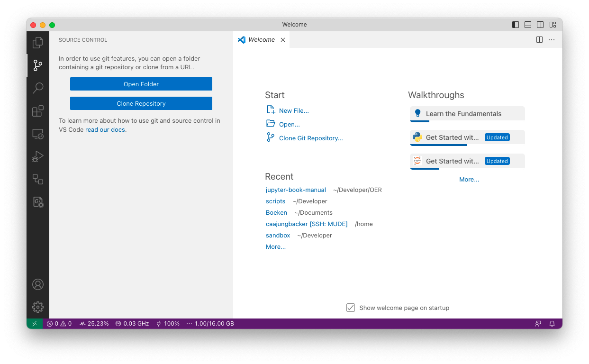Toggle the panel layout icon in the title bar
This screenshot has height=364, width=589.
click(x=528, y=24)
